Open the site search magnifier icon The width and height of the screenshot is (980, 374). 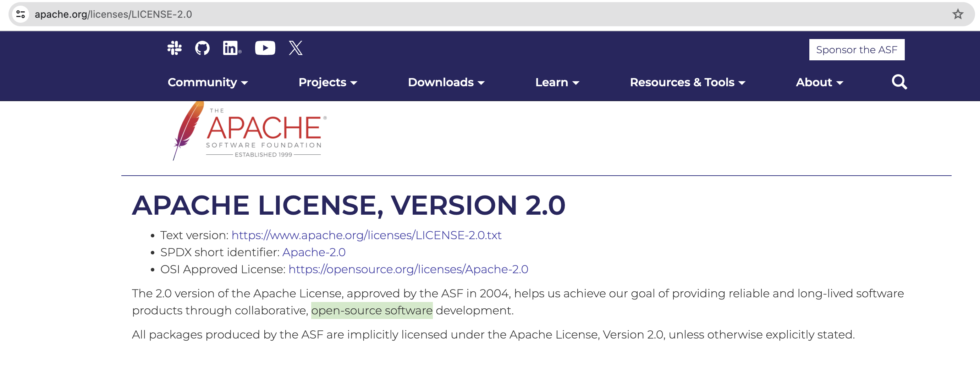tap(899, 82)
